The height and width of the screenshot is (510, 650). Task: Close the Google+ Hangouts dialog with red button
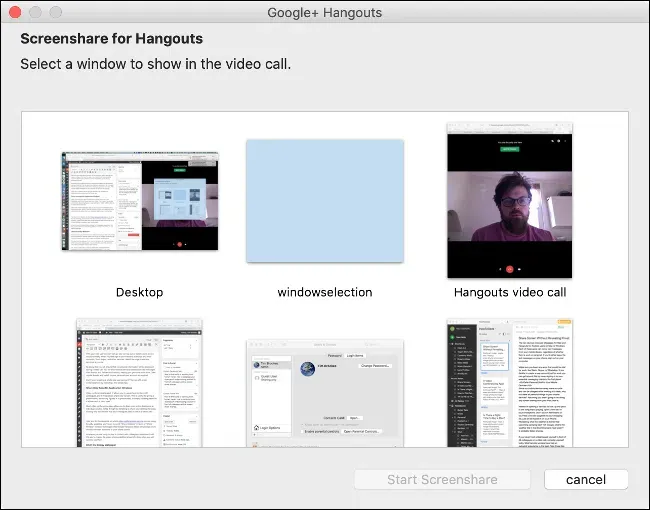(x=15, y=12)
